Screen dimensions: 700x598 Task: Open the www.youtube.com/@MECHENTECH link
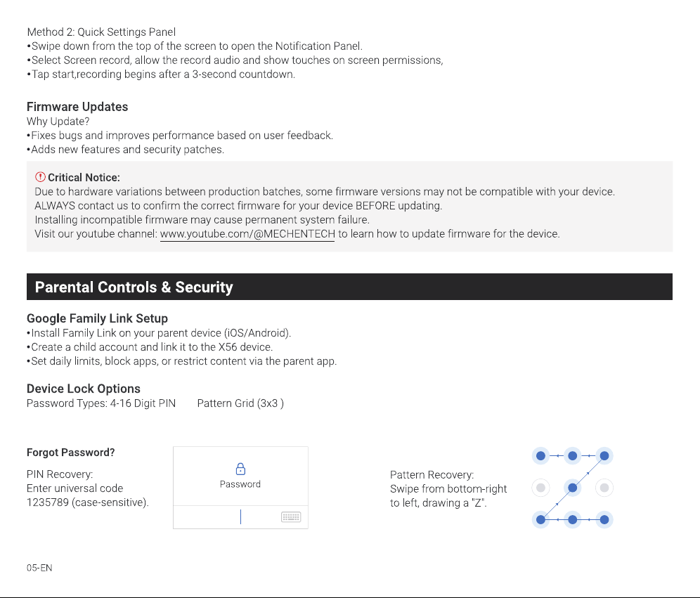click(247, 234)
